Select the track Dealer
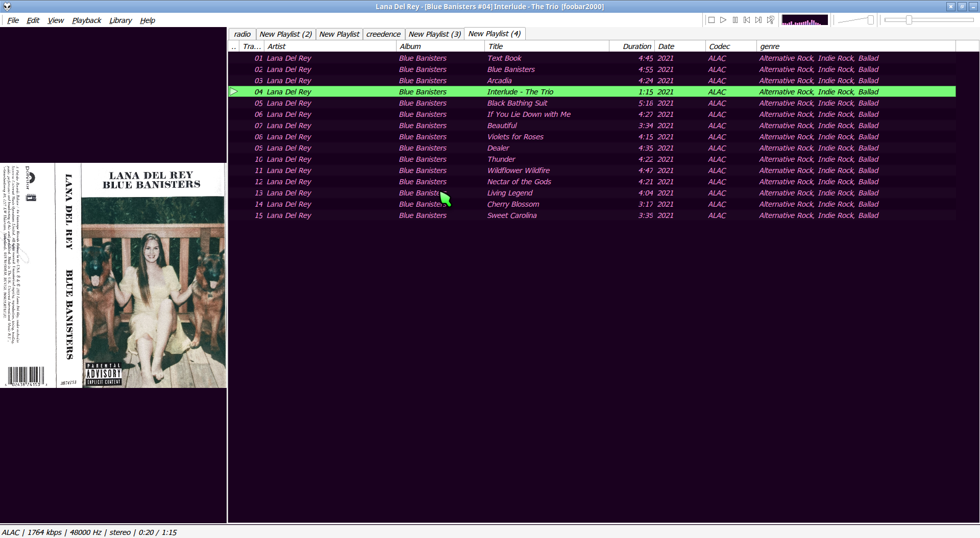The width and height of the screenshot is (980, 538). click(x=592, y=148)
